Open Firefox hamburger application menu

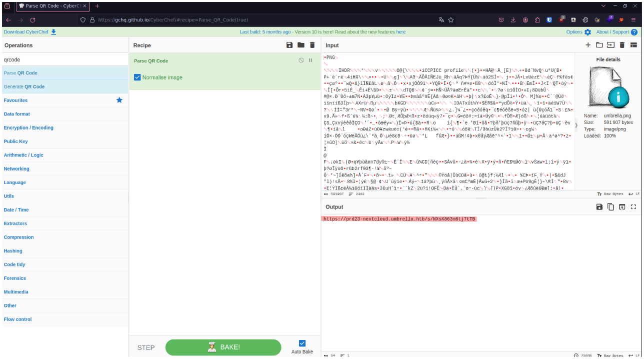[x=633, y=20]
